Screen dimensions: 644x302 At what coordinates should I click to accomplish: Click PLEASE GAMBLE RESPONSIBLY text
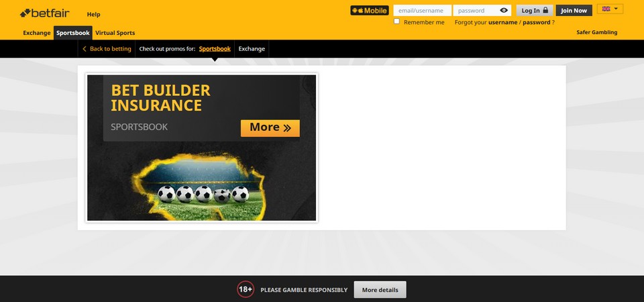[x=304, y=290]
